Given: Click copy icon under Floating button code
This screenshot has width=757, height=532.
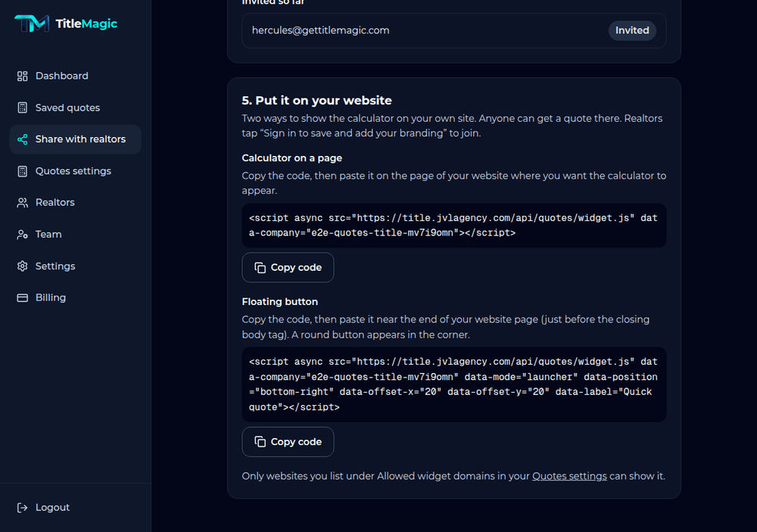Looking at the screenshot, I should [260, 442].
